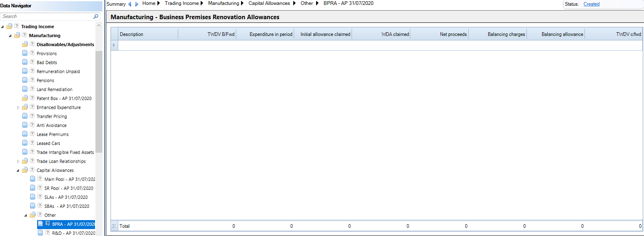
Task: Collapse the Trading Income tree node
Action: [x=2, y=27]
